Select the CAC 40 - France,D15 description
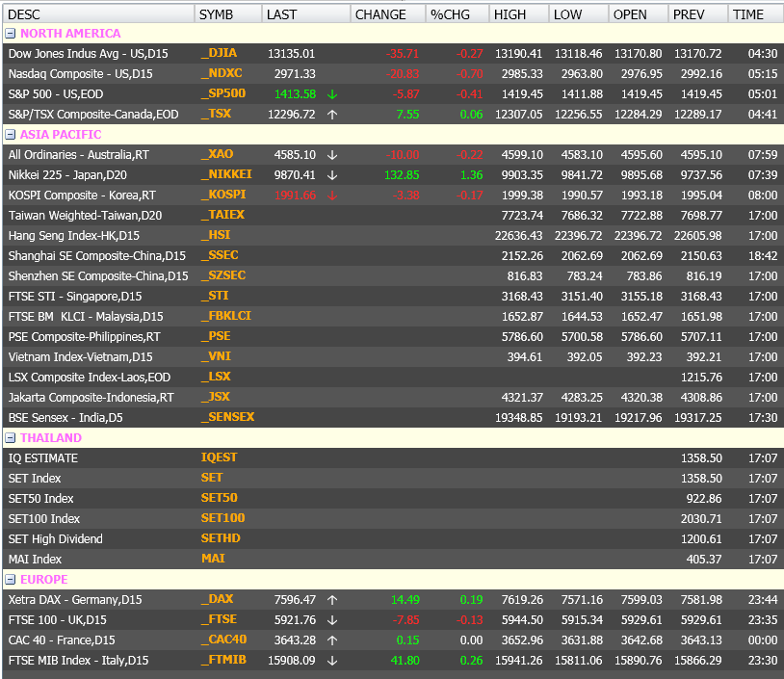This screenshot has width=784, height=679. (x=62, y=640)
